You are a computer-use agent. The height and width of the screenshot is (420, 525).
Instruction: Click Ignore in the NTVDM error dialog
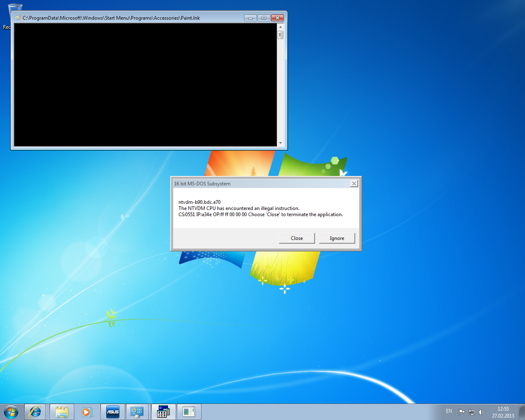point(337,238)
